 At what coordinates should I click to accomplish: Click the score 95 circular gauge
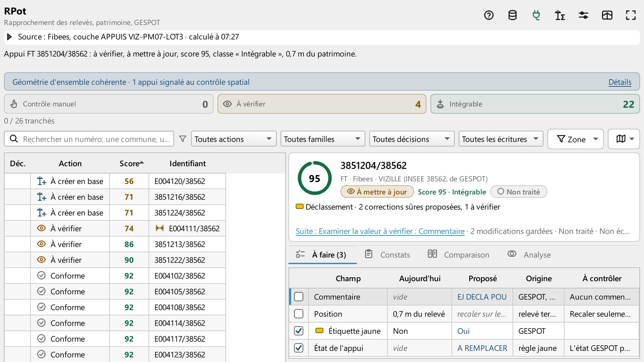[314, 178]
